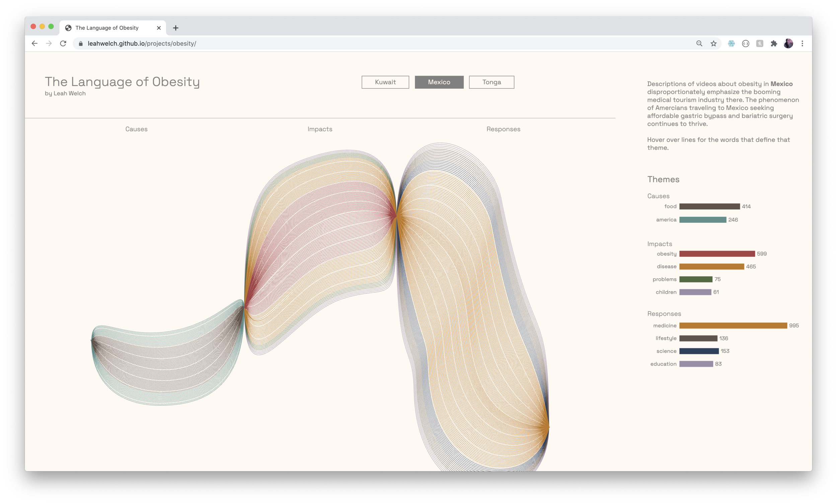Click the medicine orange theme bar

733,325
